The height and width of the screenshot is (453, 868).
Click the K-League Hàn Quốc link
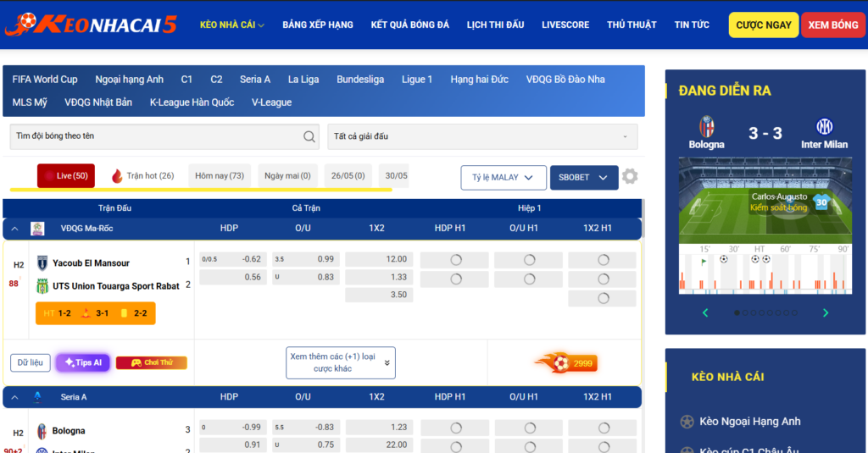tap(192, 102)
